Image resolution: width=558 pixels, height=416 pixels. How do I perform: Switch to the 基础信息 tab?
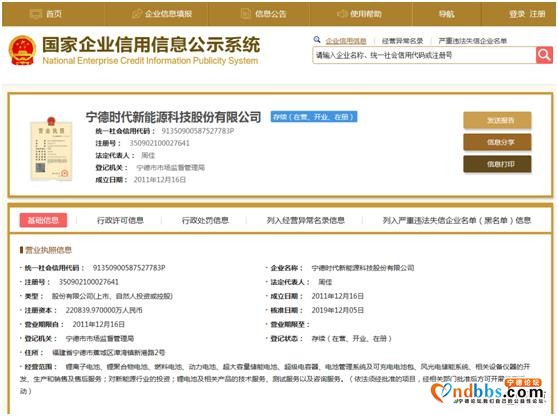43,220
